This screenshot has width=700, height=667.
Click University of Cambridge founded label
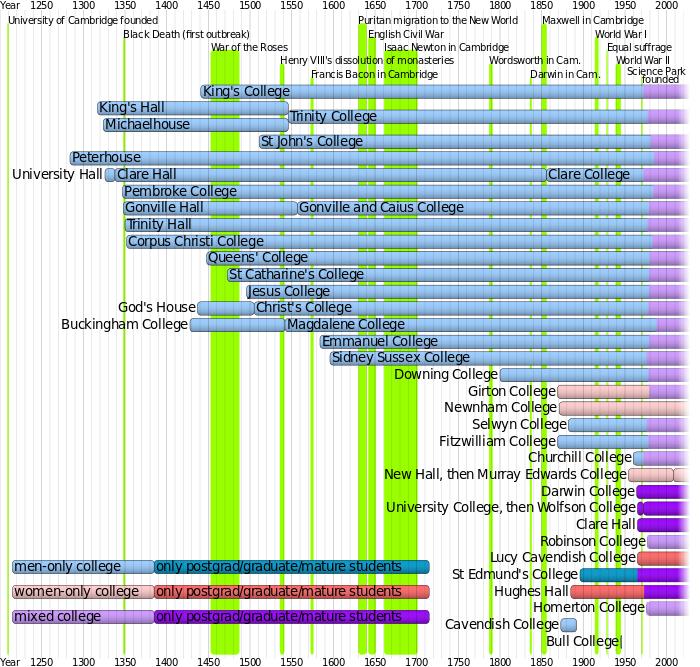pos(82,20)
